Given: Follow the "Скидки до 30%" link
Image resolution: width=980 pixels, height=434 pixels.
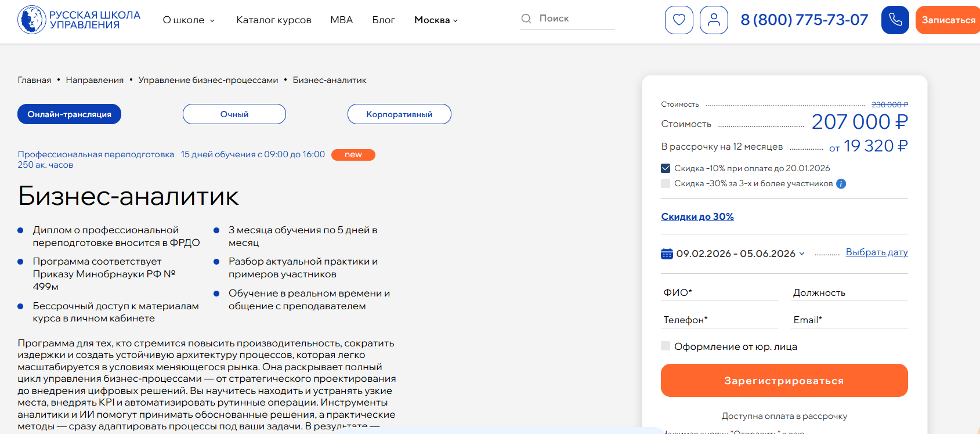Looking at the screenshot, I should [x=697, y=216].
